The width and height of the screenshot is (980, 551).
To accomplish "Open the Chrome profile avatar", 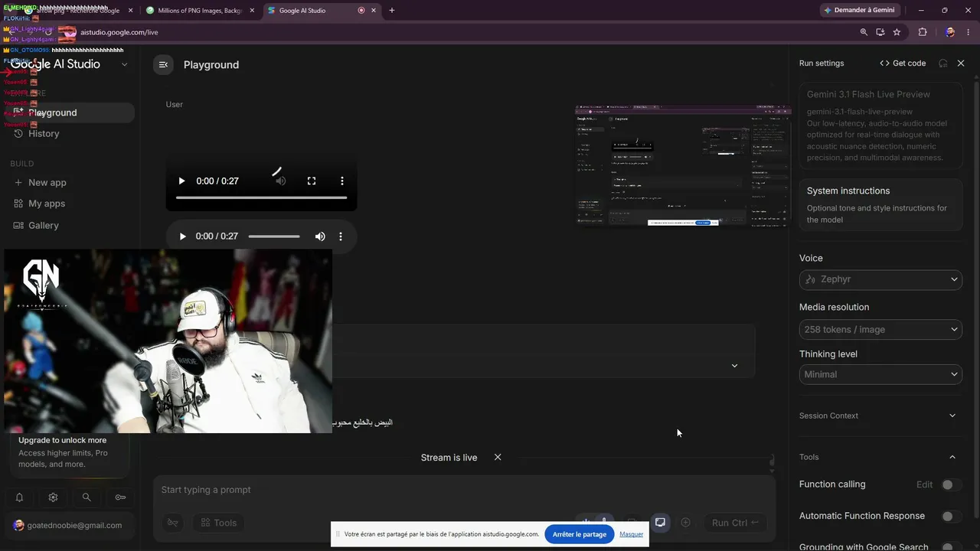I will [950, 32].
